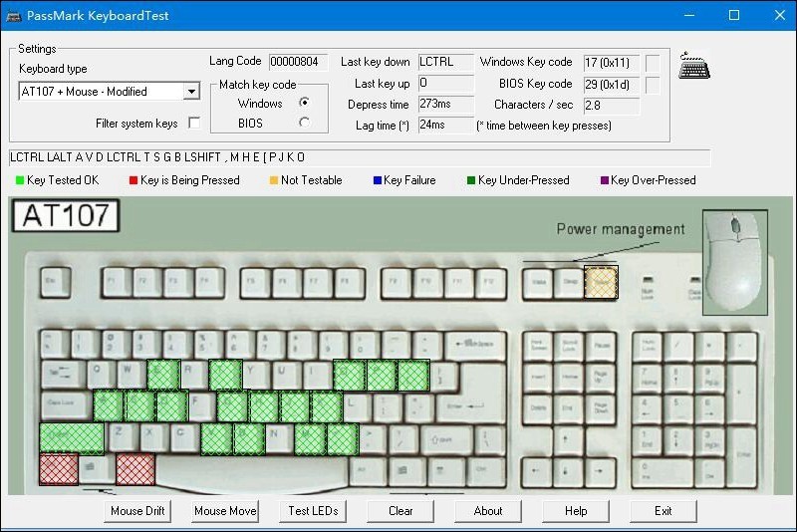Viewport: 797px width, 532px height.
Task: Click the red left Ctrl key on the keyboard image
Action: (59, 469)
